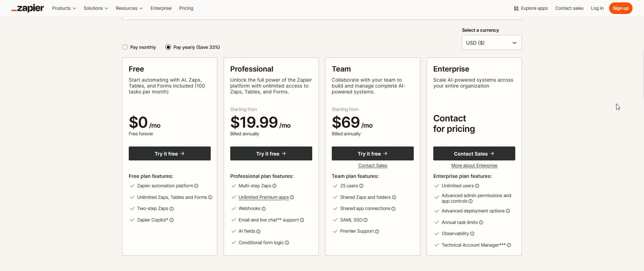Screen dimensions: 644x271
Task: Click Log in
Action: (597, 8)
